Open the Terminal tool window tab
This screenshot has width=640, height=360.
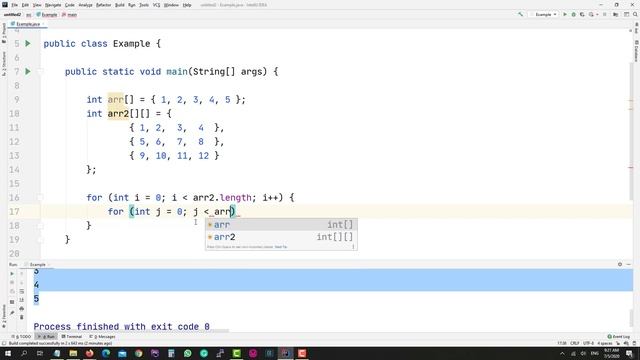click(71, 337)
